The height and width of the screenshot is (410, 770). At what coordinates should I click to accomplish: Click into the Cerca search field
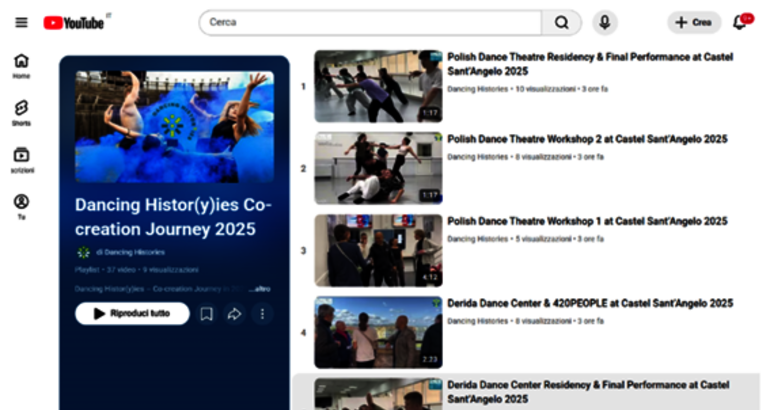pyautogui.click(x=370, y=22)
